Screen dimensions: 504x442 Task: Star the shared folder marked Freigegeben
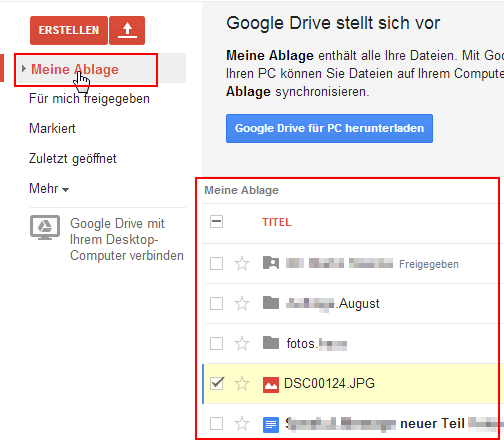coord(242,264)
